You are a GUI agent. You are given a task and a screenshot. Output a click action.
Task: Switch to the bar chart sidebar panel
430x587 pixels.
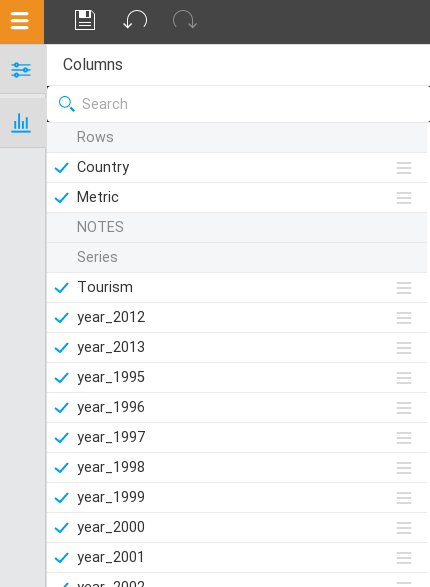point(21,122)
